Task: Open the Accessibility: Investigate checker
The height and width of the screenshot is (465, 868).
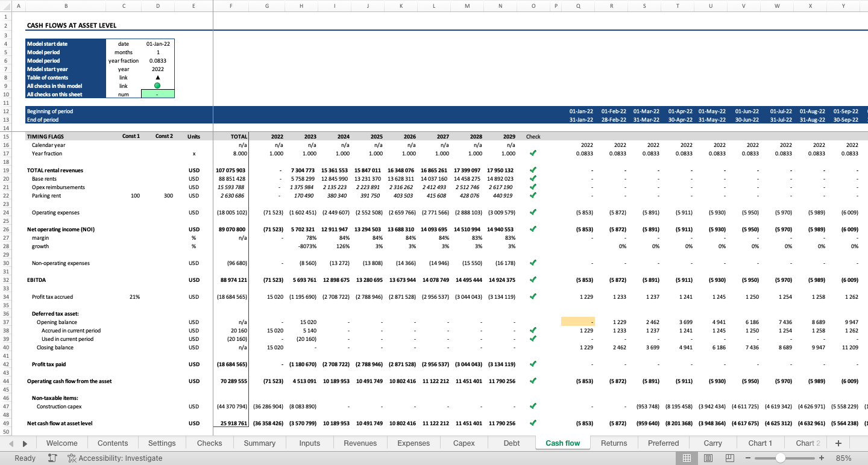Action: [x=115, y=458]
